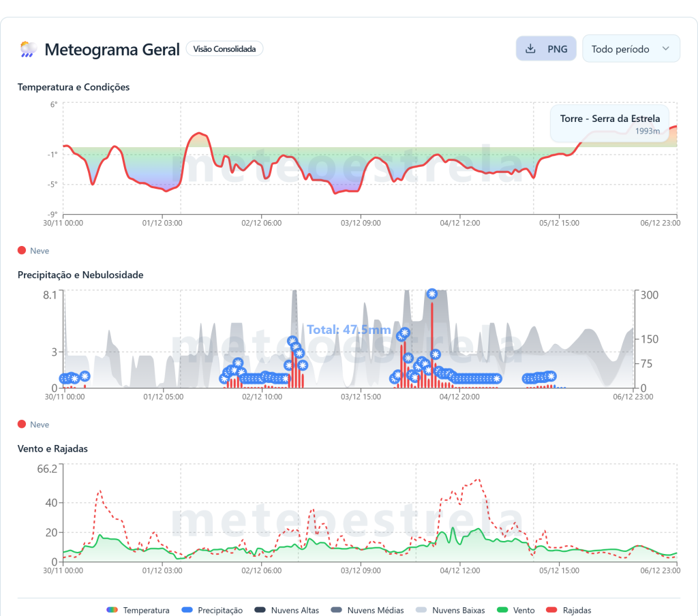The height and width of the screenshot is (616, 698).
Task: Click the red Neve dot under temperature chart
Action: click(22, 251)
